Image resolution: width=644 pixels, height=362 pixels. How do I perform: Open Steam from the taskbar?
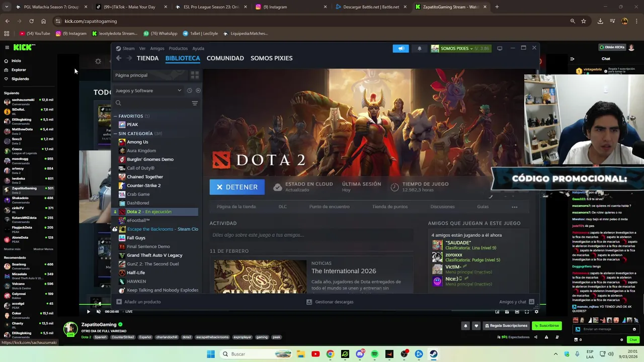(x=433, y=354)
